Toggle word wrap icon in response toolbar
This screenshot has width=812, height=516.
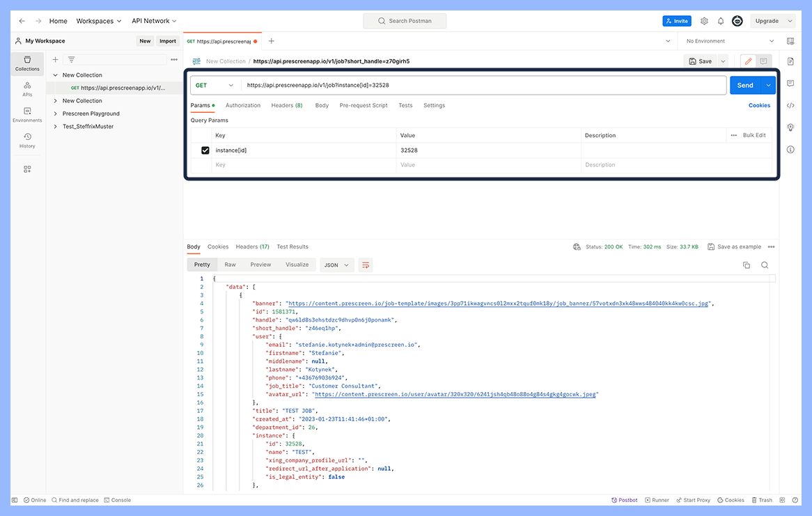click(x=366, y=265)
